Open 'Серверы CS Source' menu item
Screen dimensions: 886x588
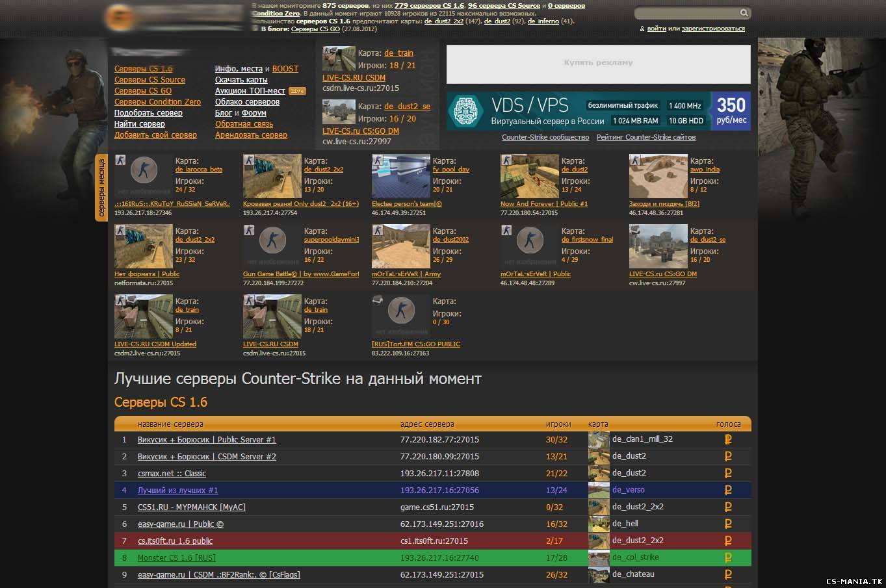pyautogui.click(x=150, y=80)
